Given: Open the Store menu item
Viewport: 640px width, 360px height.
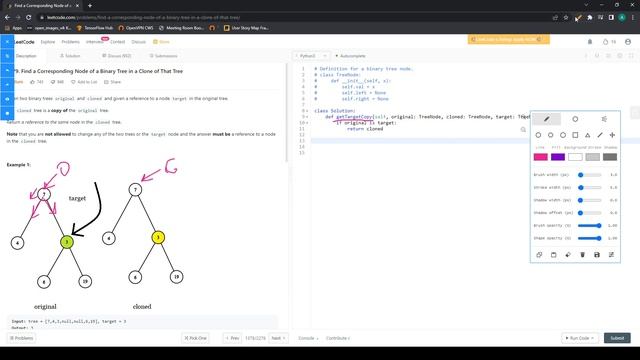Looking at the screenshot, I should [x=161, y=42].
